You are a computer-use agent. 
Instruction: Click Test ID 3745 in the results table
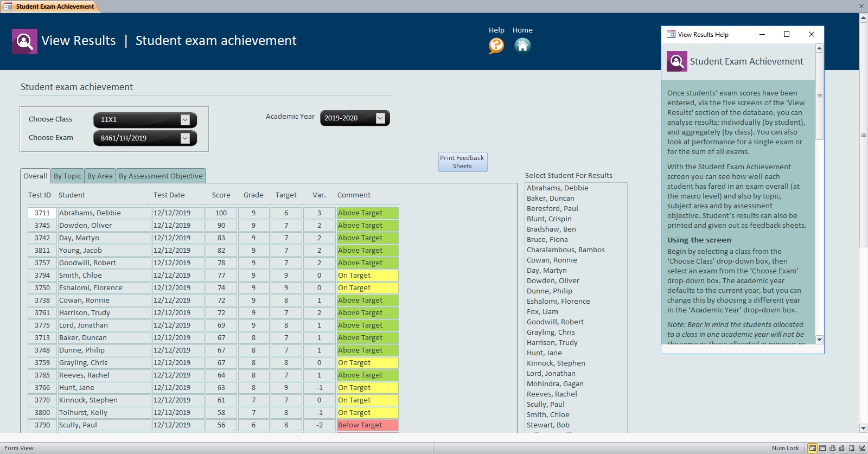[x=42, y=226]
